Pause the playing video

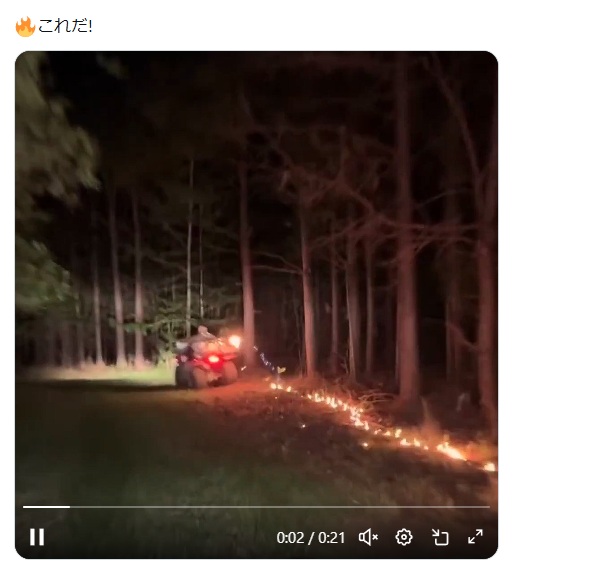click(x=37, y=537)
